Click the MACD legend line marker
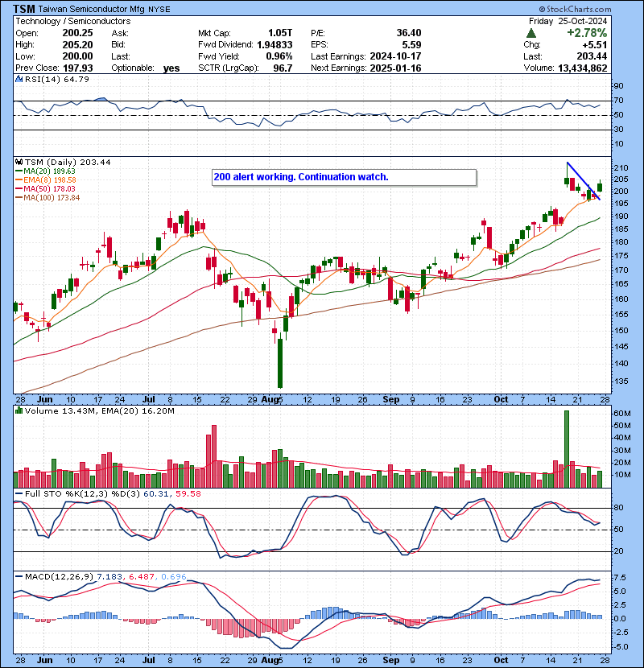644x668 pixels. point(19,576)
